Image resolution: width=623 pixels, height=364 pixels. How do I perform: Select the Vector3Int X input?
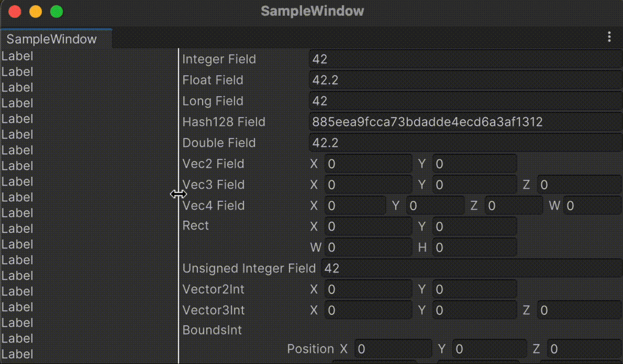point(368,310)
